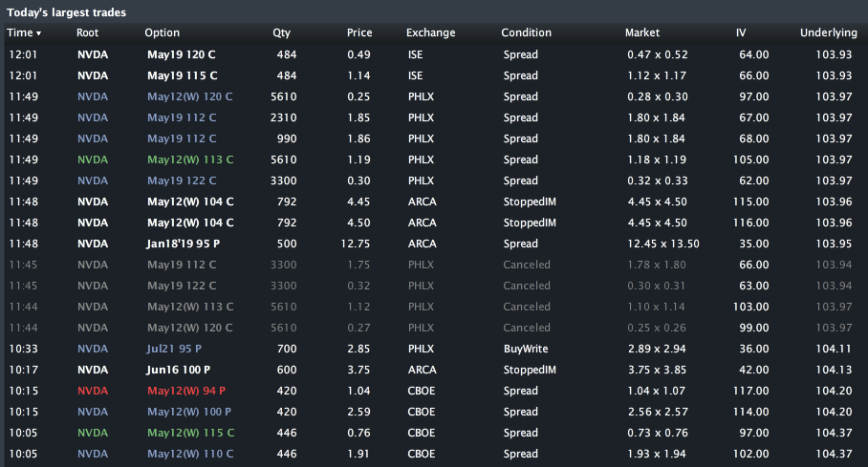Click canceled May12(W) 120 C row
This screenshot has height=467, width=868.
tap(434, 329)
